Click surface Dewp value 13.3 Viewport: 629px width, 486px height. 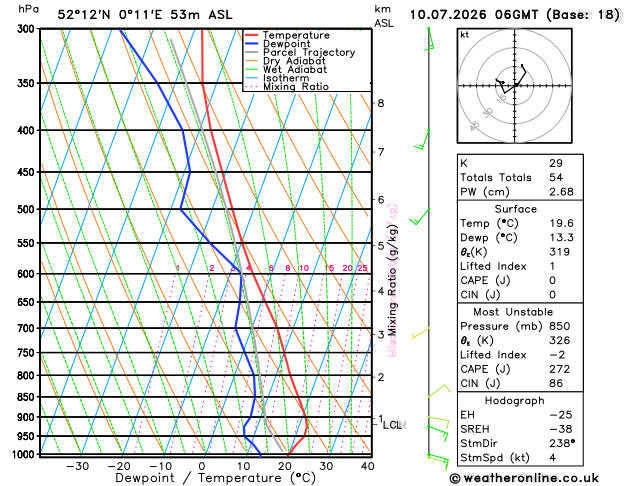click(x=561, y=237)
